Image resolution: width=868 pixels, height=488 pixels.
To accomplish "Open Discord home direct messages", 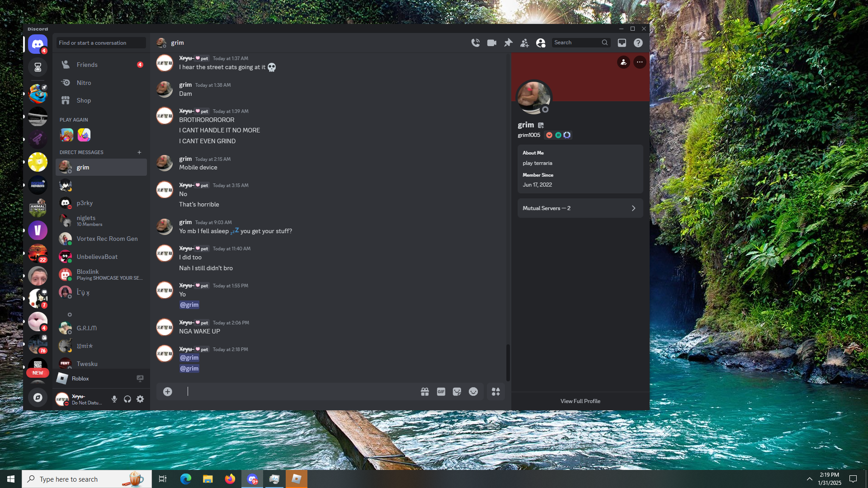I will [38, 44].
